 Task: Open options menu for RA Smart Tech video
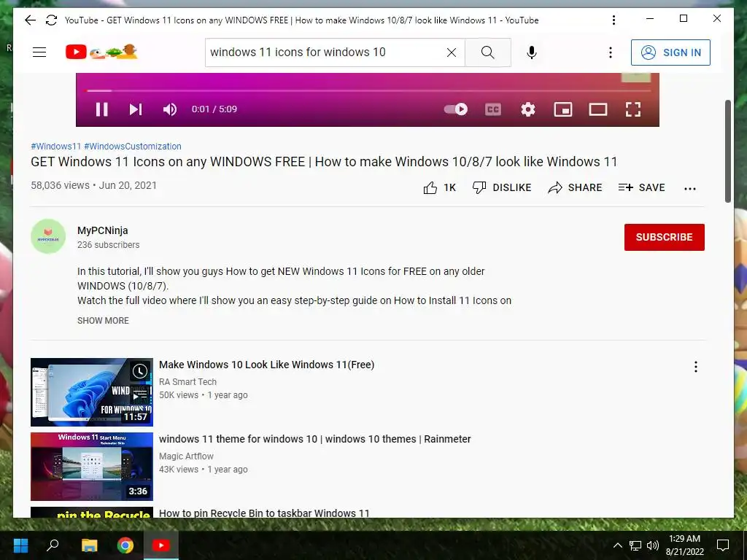click(695, 367)
